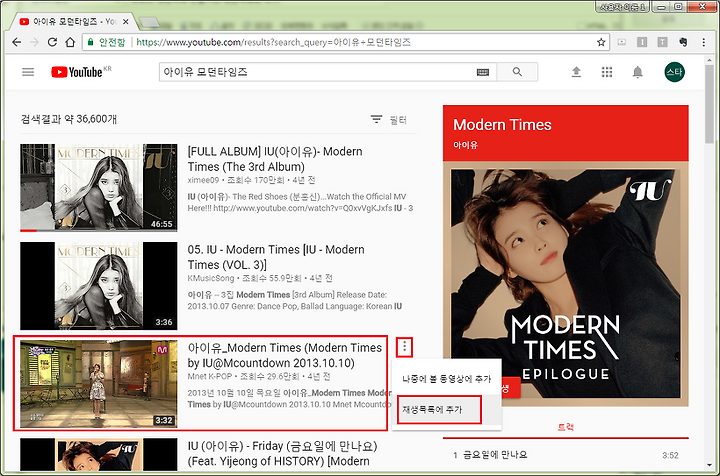Go back with the browser back arrow
This screenshot has height=476, width=720.
[x=17, y=42]
